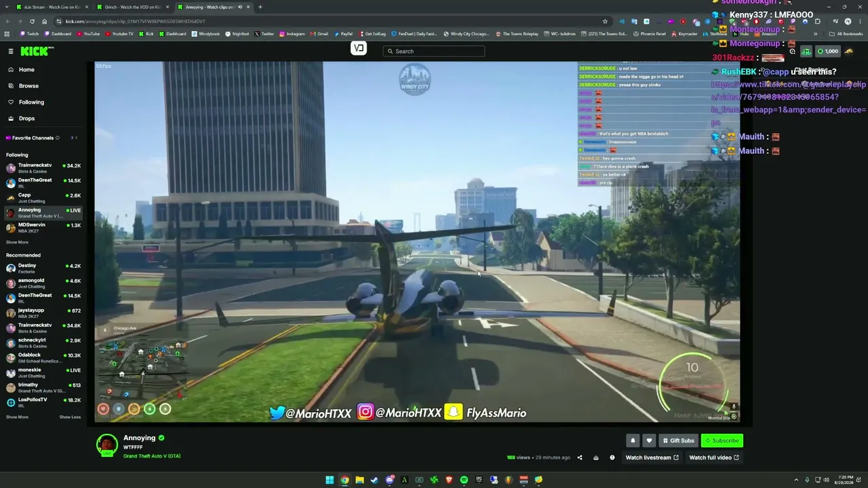The image size is (868, 488).
Task: Switch to Grinch VOD browser tab
Action: tap(133, 7)
